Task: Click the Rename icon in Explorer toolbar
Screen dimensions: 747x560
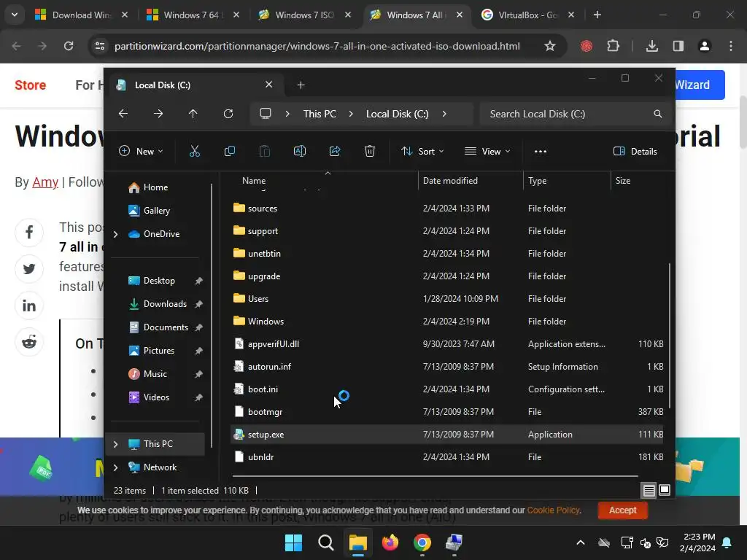Action: point(300,152)
